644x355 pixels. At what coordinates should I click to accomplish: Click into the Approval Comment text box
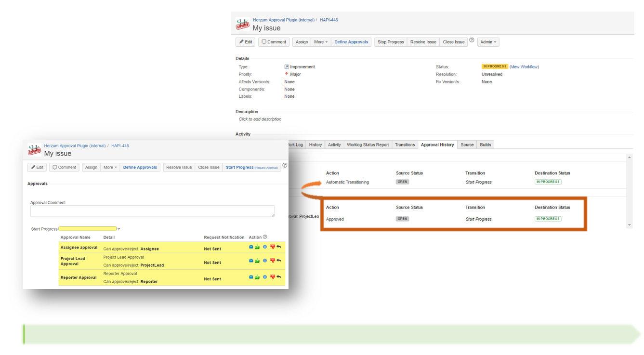152,211
